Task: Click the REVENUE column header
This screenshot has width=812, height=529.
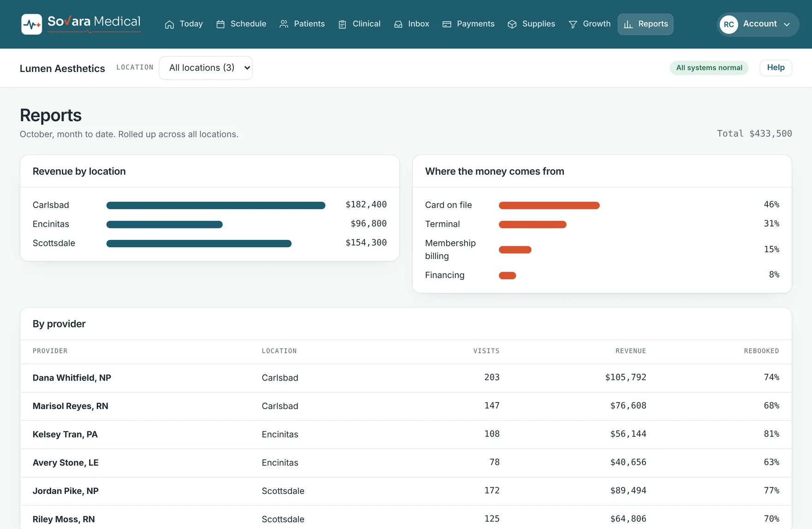Action: coord(631,351)
